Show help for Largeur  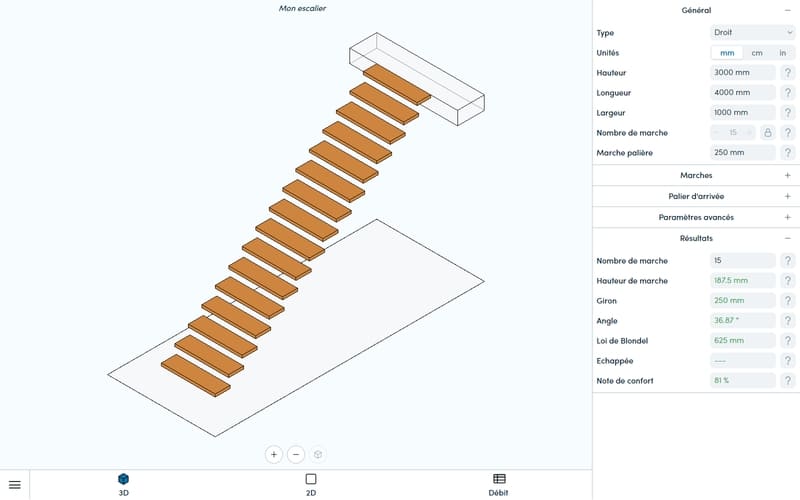click(x=788, y=112)
